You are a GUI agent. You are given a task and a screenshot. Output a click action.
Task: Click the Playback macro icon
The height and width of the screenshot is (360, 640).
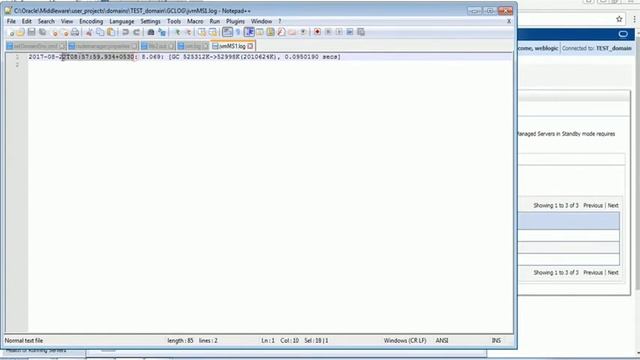point(339,32)
